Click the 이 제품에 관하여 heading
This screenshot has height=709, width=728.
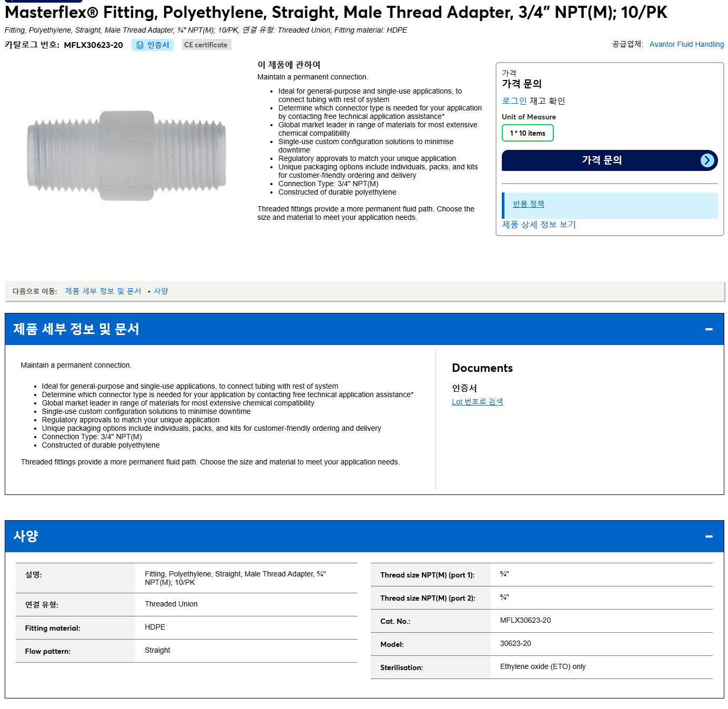pyautogui.click(x=289, y=65)
